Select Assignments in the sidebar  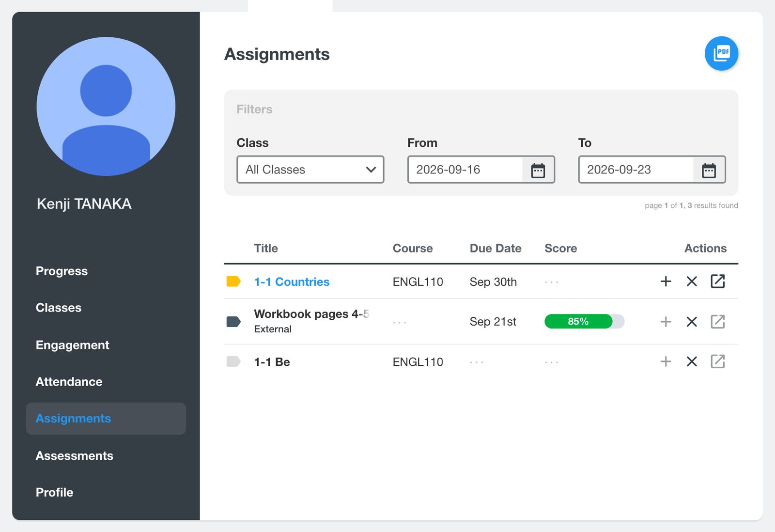pyautogui.click(x=106, y=419)
